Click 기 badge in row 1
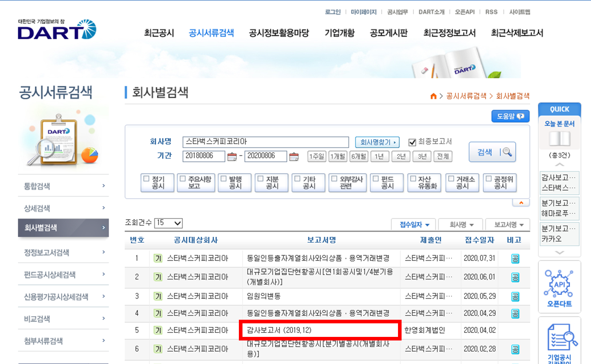The width and height of the screenshot is (591, 364). (158, 259)
